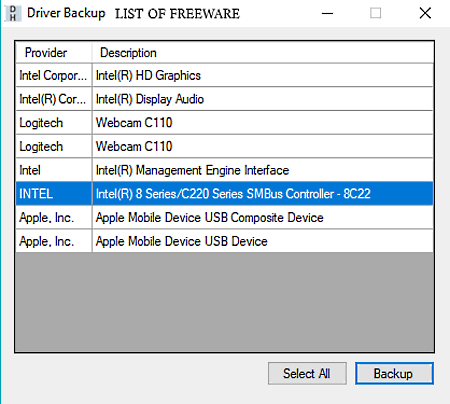Click the last Apple, Inc. provider cell

click(54, 241)
